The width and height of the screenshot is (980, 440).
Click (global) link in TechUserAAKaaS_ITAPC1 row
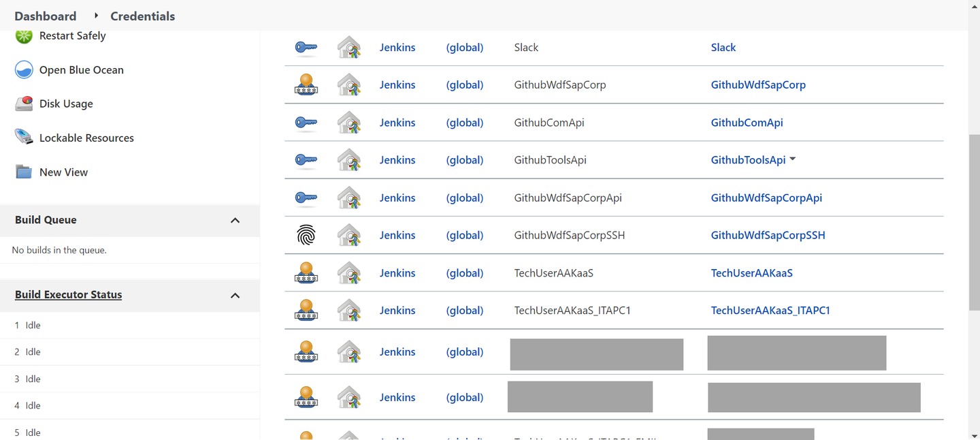[465, 311]
